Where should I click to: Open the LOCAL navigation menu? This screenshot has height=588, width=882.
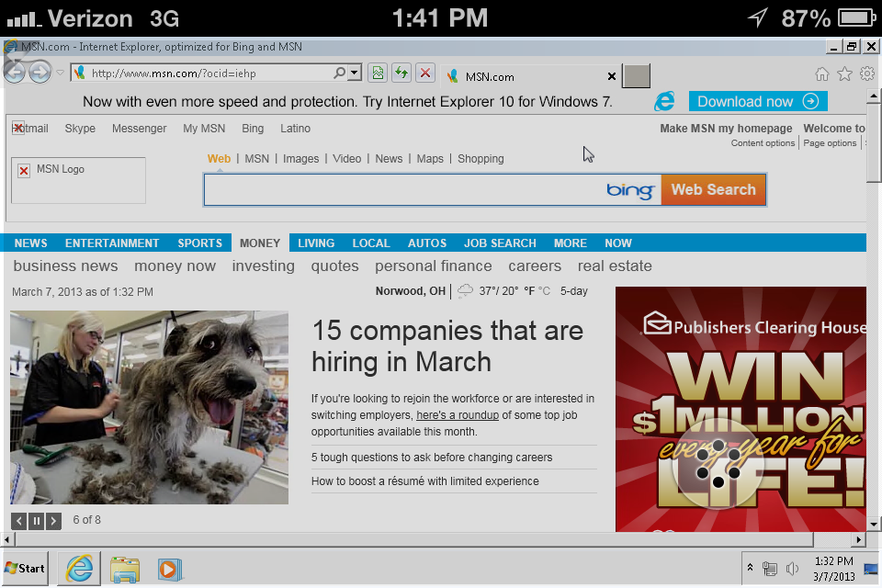[x=370, y=243]
